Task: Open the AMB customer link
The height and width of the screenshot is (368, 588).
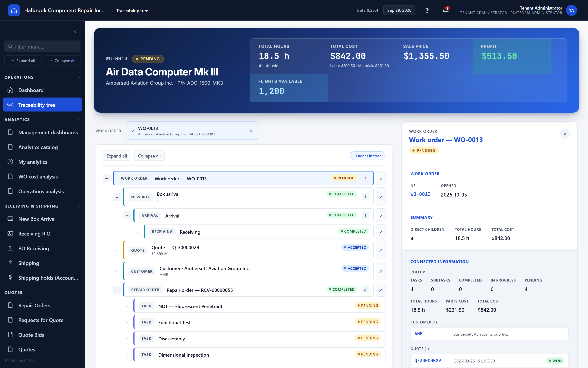Action: tap(418, 334)
